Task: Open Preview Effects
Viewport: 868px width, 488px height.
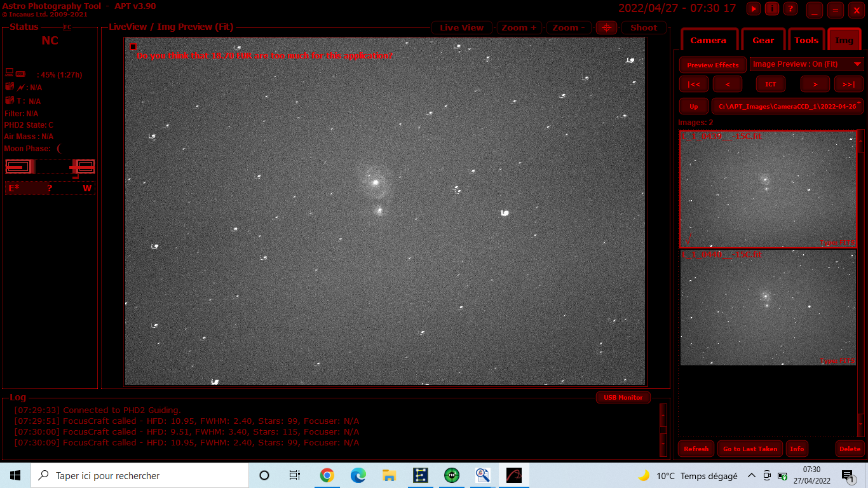Action: 713,65
